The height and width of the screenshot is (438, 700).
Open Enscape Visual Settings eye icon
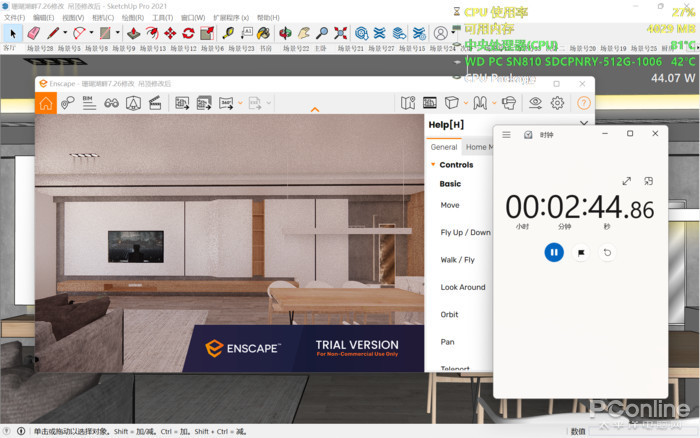(x=535, y=103)
